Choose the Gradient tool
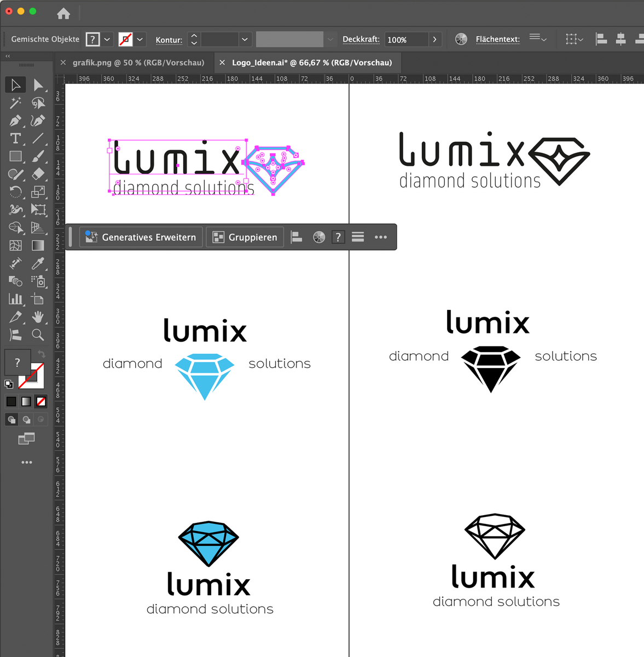Image resolution: width=644 pixels, height=657 pixels. 38,245
